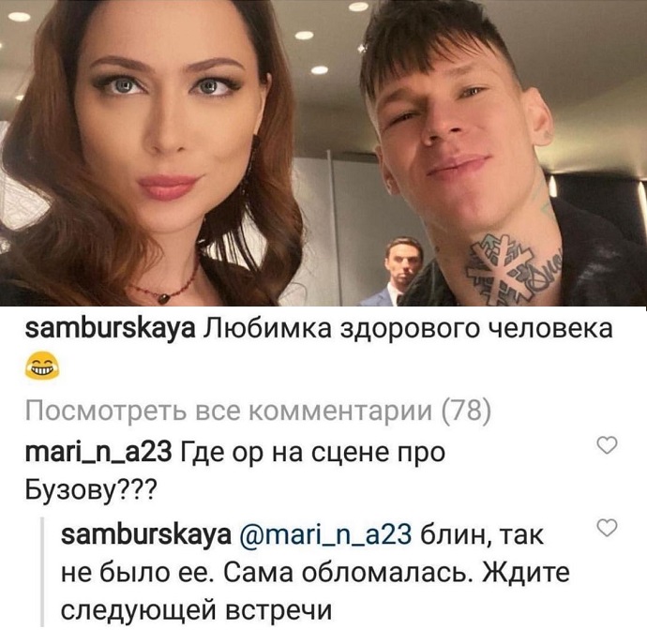This screenshot has height=644, width=647.
Task: Tap the red pendant necklace on the woman
Action: 164,296
